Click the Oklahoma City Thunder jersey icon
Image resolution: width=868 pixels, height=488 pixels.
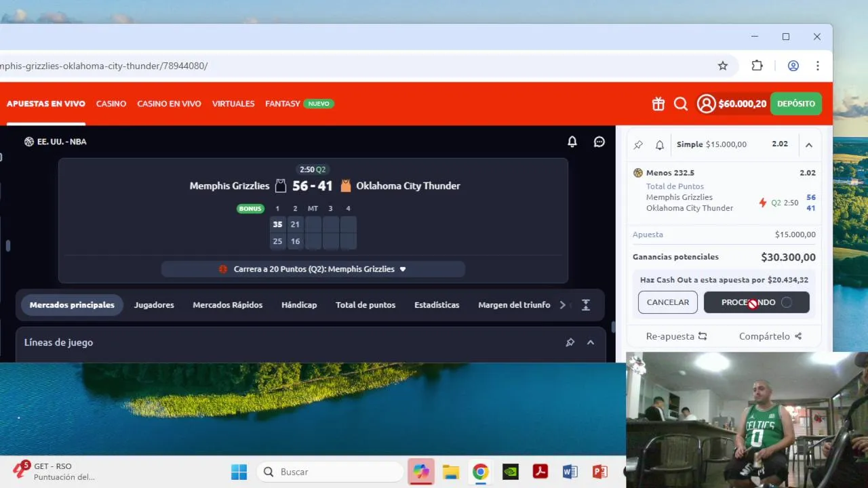346,186
